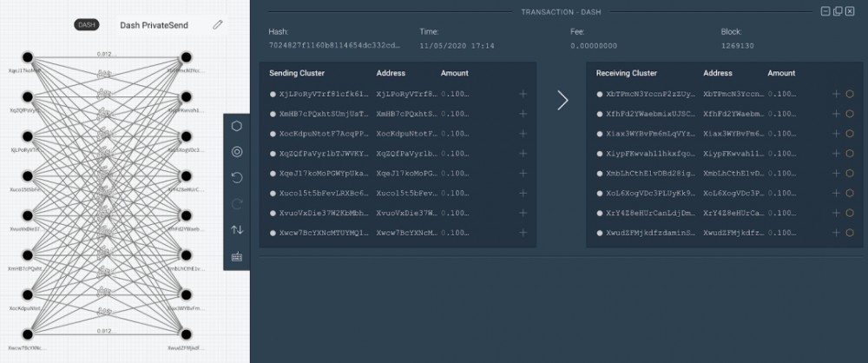868x363 pixels.
Task: Select graph node XwudZFMjkdF at bottom right
Action: click(187, 334)
